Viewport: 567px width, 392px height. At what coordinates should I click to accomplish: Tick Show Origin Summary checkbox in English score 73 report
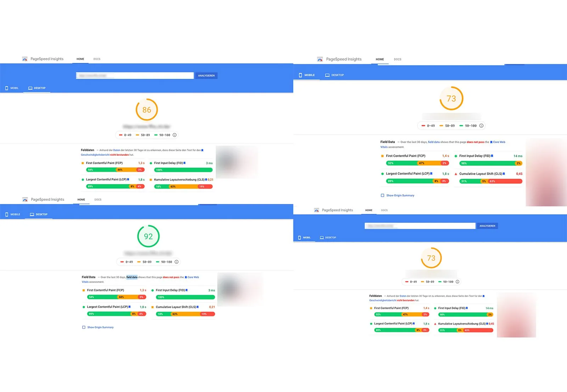click(x=382, y=195)
